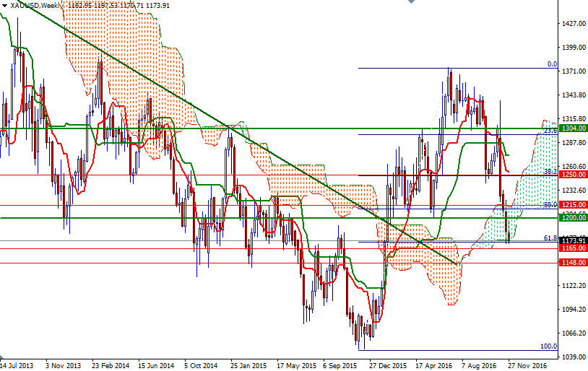The width and height of the screenshot is (588, 371).
Task: Click the Fibonacci 61.8 level label
Action: coord(549,237)
